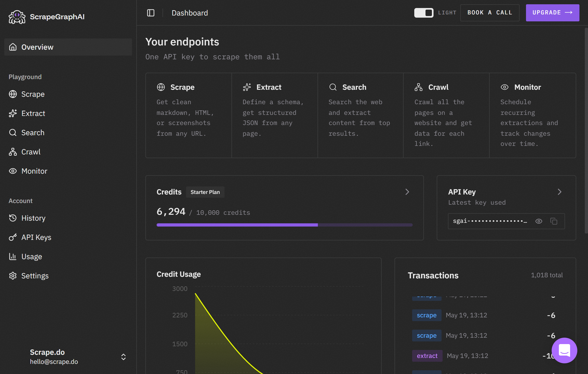This screenshot has height=374, width=588.
Task: Open the chat support bubble
Action: (564, 350)
